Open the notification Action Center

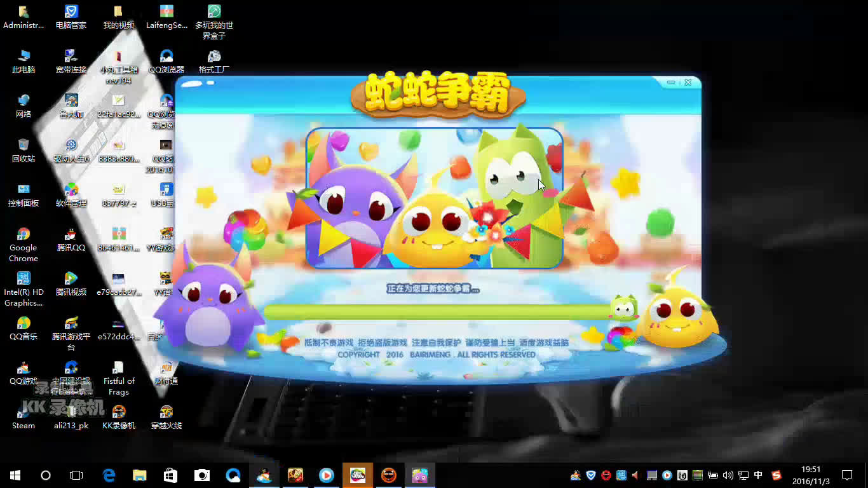pos(847,475)
